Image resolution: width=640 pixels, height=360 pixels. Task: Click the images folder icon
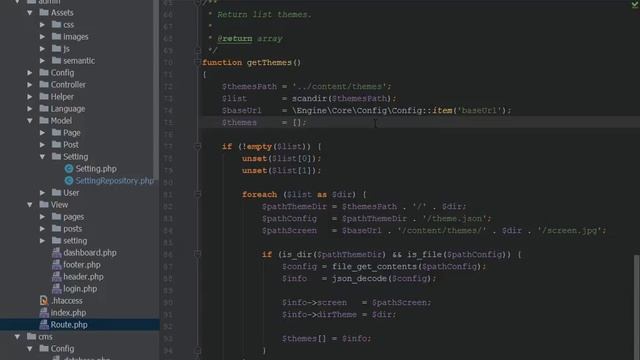57,37
